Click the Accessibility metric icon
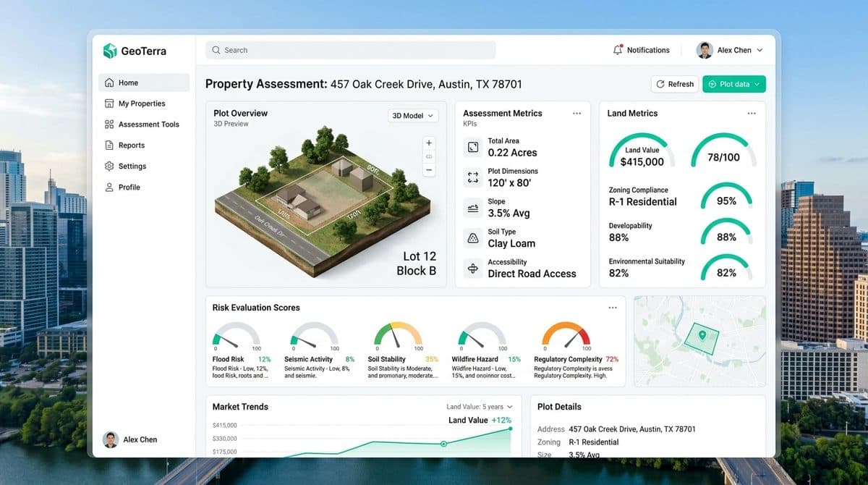868x485 pixels. [473, 269]
